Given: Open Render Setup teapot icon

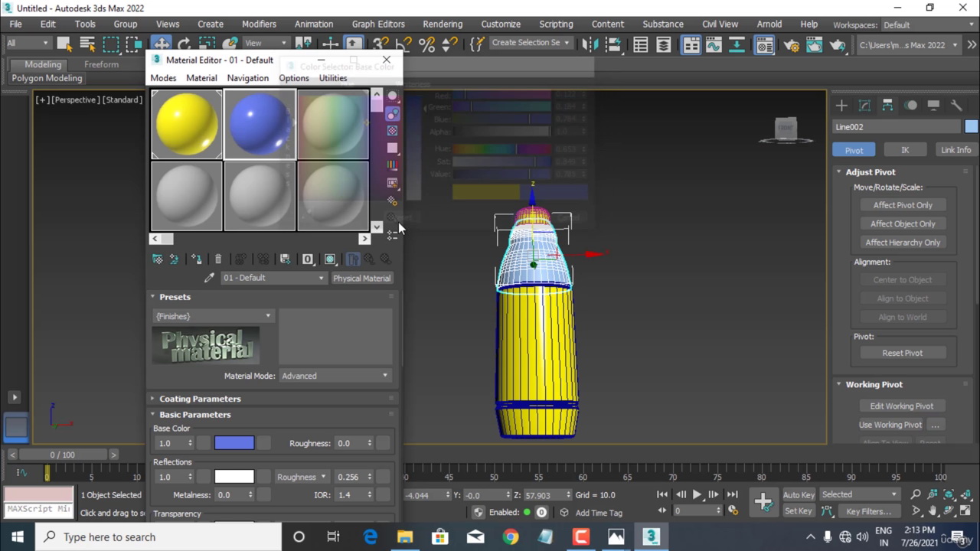Looking at the screenshot, I should (792, 45).
